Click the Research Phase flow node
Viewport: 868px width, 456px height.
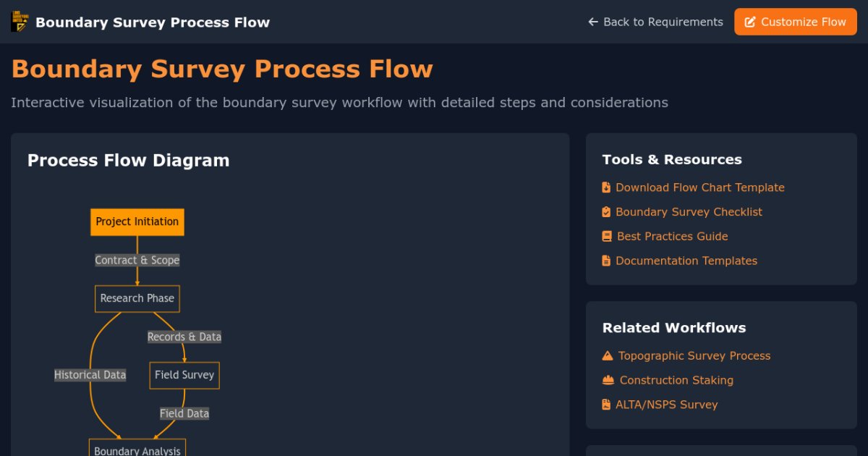tap(137, 298)
